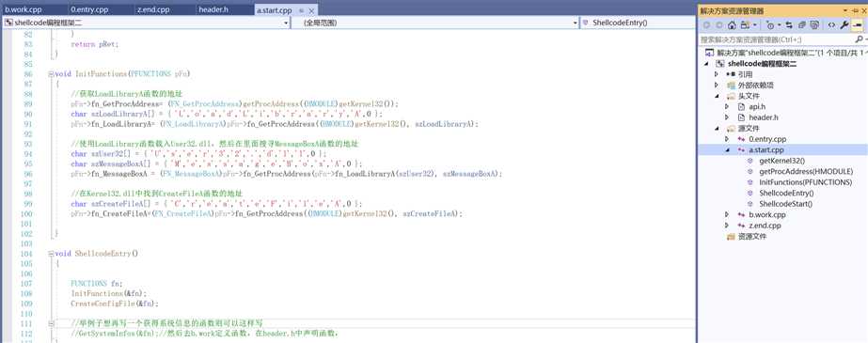868x343 pixels.
Task: Collapse the InitFunctions code block on line 86
Action: pos(51,73)
